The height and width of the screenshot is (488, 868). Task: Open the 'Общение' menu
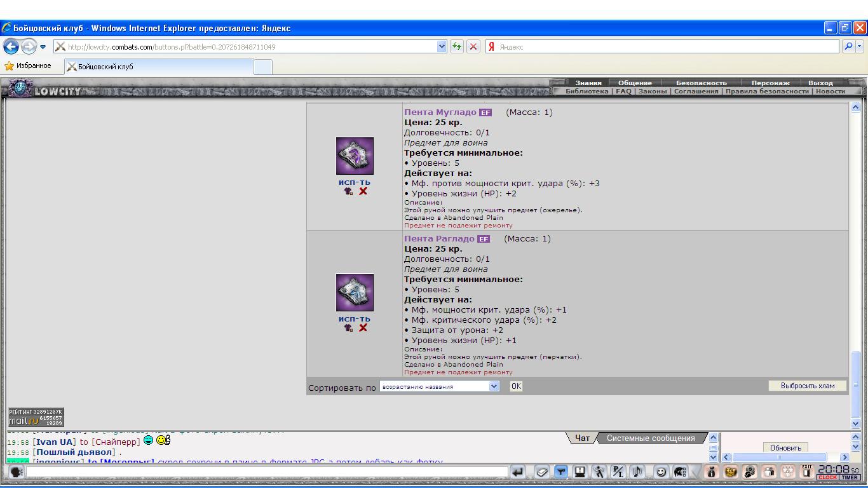635,83
